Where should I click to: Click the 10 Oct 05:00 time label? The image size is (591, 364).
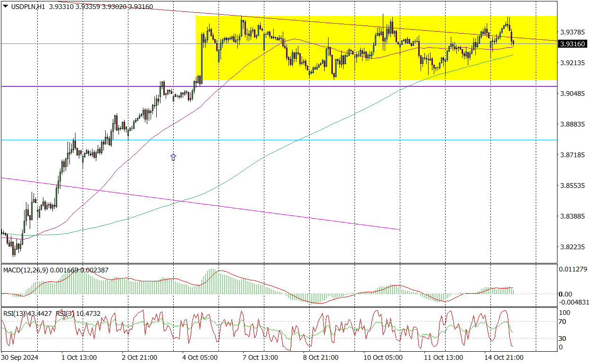point(383,357)
